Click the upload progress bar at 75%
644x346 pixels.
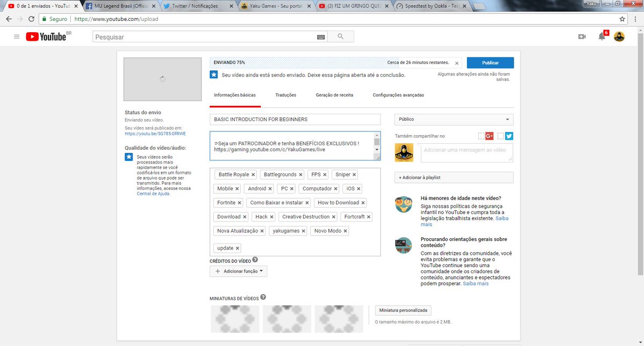click(x=335, y=62)
